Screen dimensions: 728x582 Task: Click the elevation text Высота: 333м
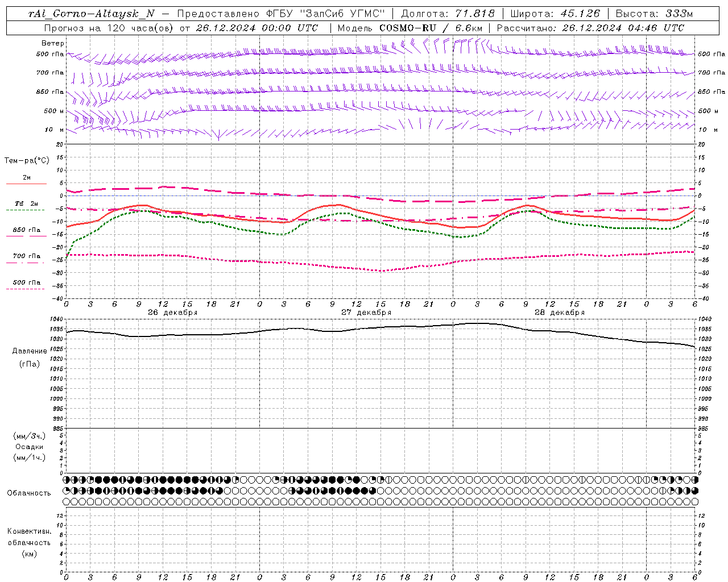(655, 14)
